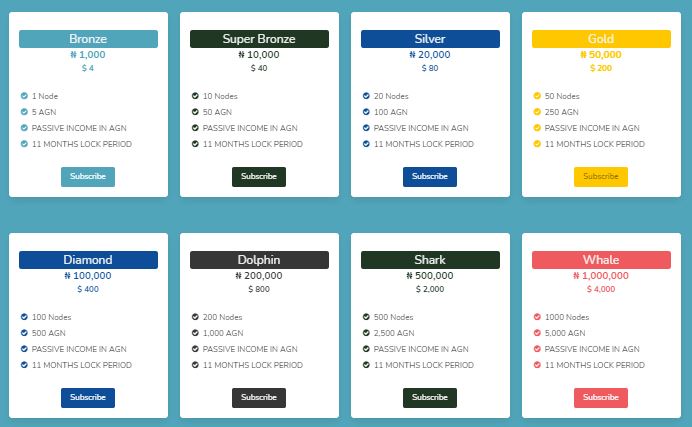Choose Subscribe under the Dolphin plan
The image size is (692, 427).
tap(259, 397)
